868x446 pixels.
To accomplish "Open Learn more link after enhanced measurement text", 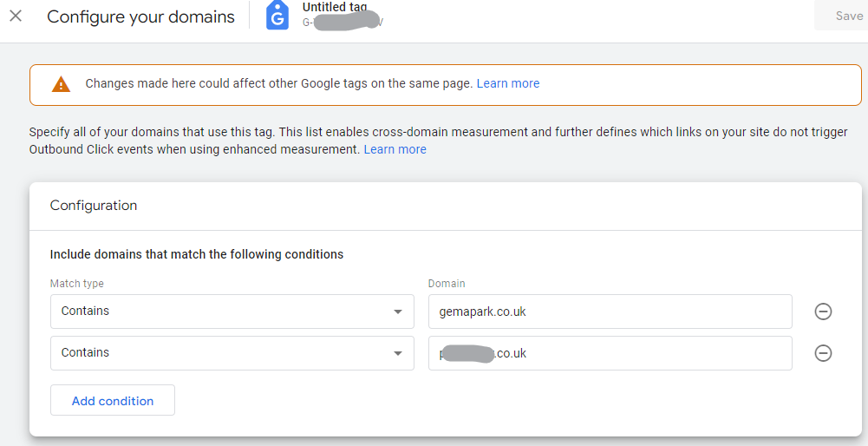I will [x=395, y=149].
